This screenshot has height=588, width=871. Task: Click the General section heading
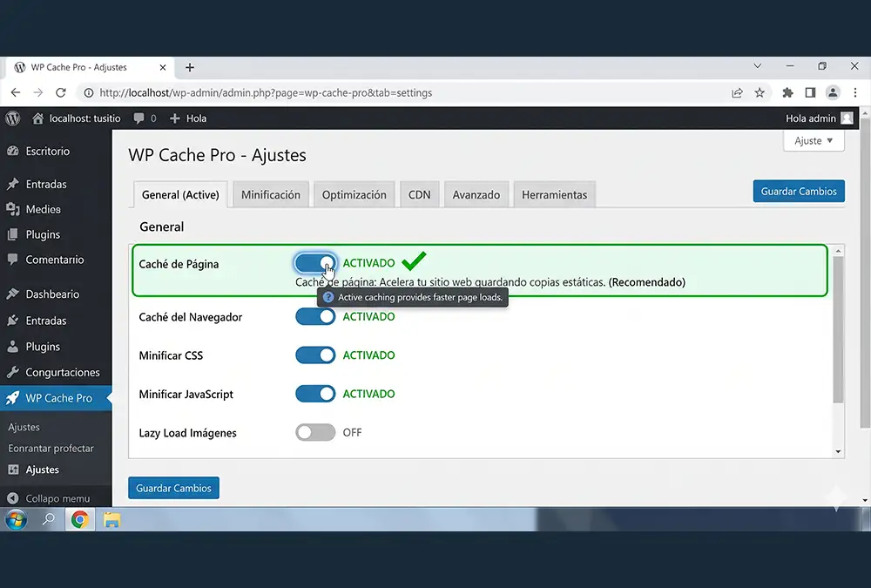click(x=162, y=226)
